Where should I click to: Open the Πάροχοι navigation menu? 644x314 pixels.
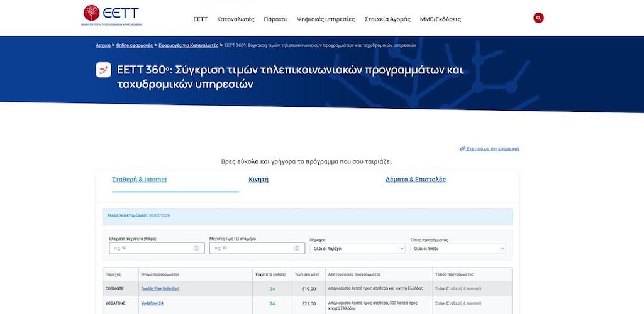(275, 19)
